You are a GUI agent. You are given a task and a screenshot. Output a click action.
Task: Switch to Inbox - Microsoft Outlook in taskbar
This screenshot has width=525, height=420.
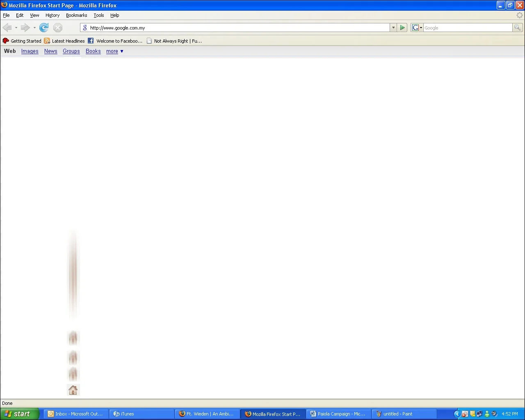[x=76, y=414]
